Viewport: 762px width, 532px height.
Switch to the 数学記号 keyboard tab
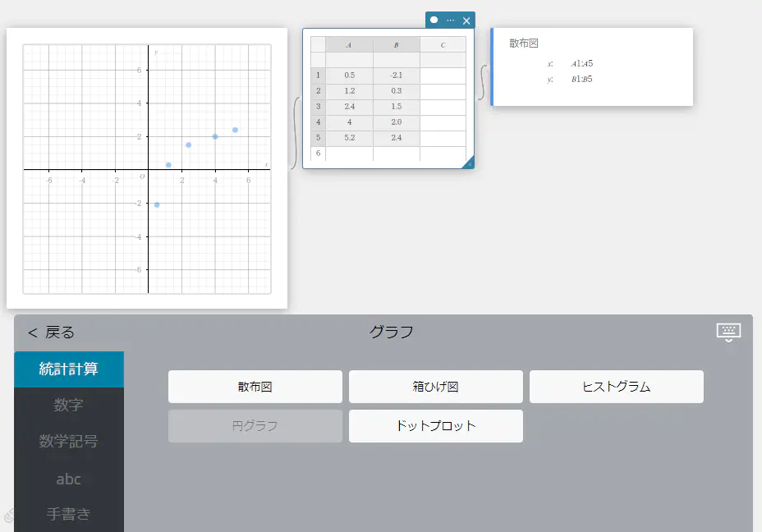coord(69,443)
